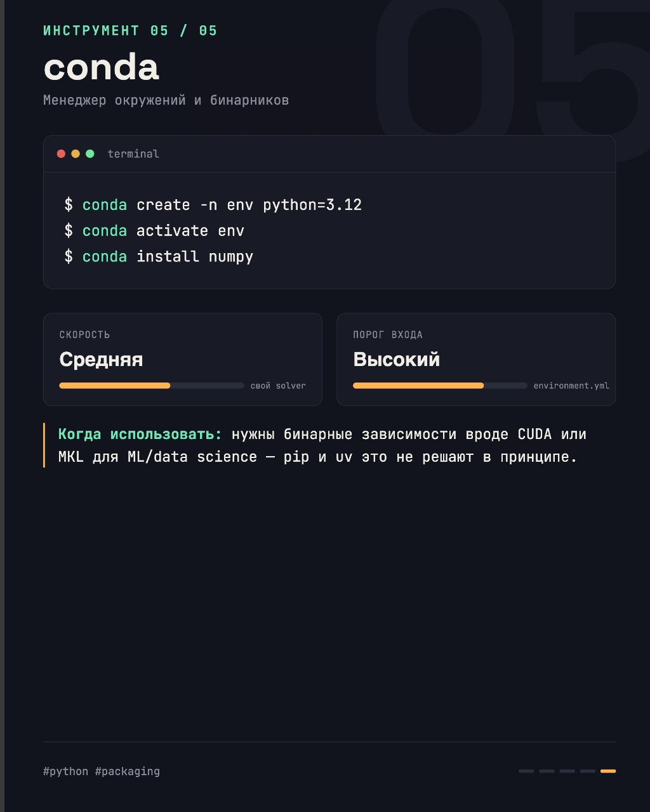Click the Скорость progress bar

coord(152,385)
